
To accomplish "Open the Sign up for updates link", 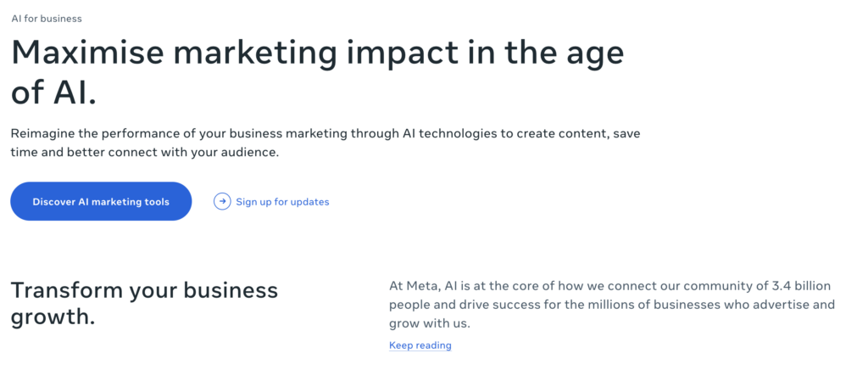I will tap(282, 202).
